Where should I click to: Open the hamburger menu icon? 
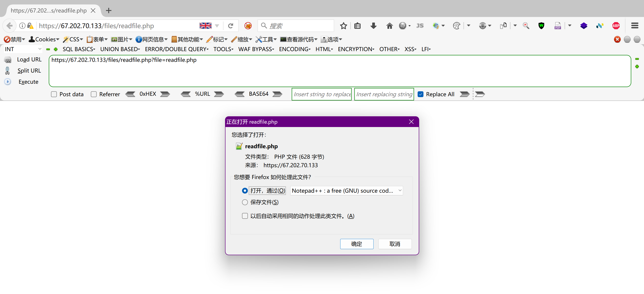(635, 26)
